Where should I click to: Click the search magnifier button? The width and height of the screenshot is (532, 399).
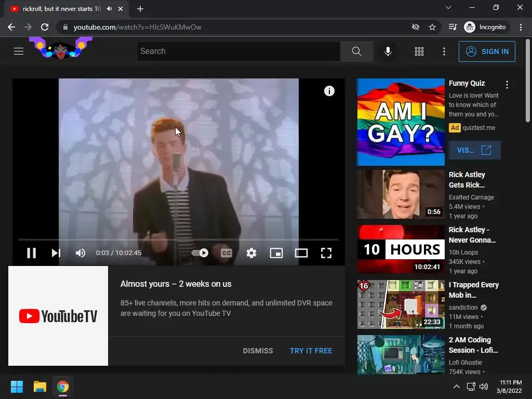pyautogui.click(x=356, y=51)
